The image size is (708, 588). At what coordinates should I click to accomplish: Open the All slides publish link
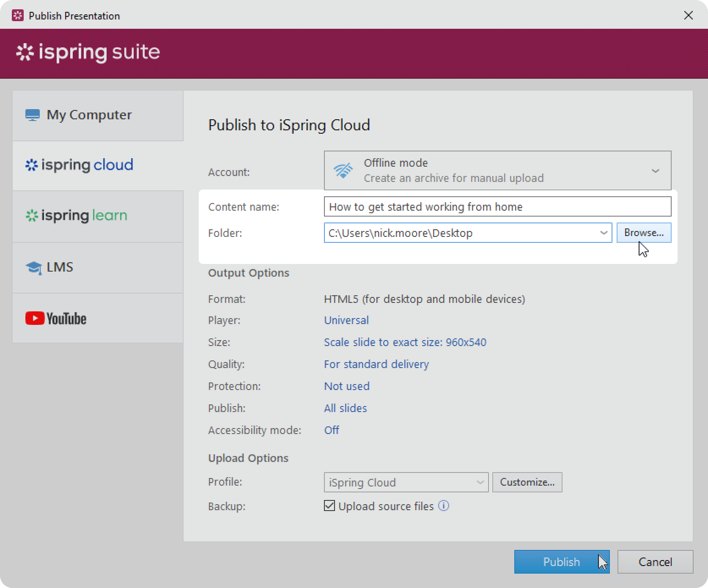tap(346, 408)
